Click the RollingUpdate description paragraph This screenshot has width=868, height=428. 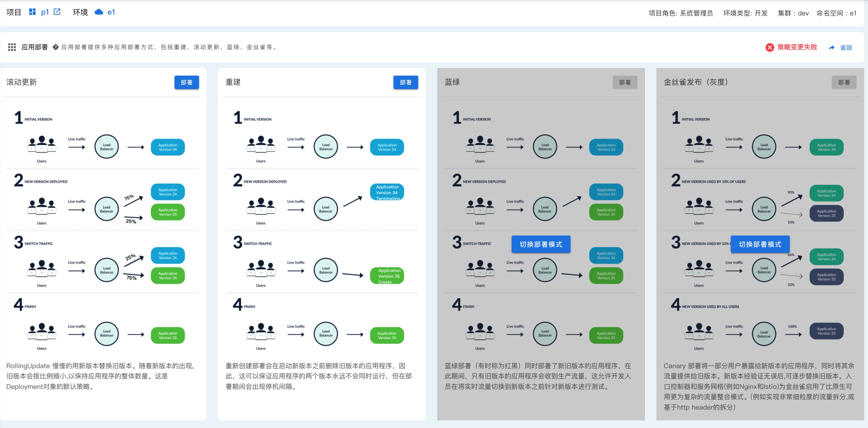click(101, 376)
